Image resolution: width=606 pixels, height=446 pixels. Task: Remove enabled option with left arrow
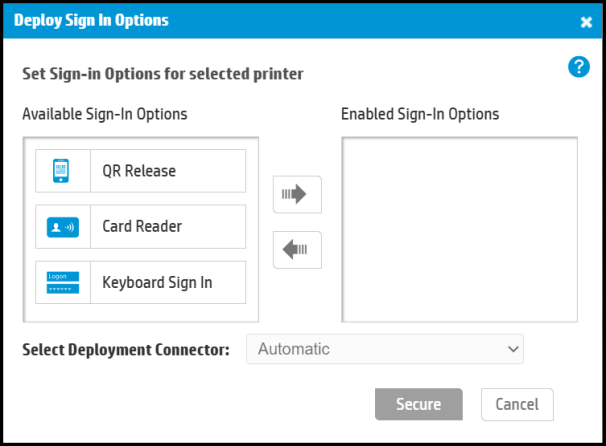click(297, 250)
